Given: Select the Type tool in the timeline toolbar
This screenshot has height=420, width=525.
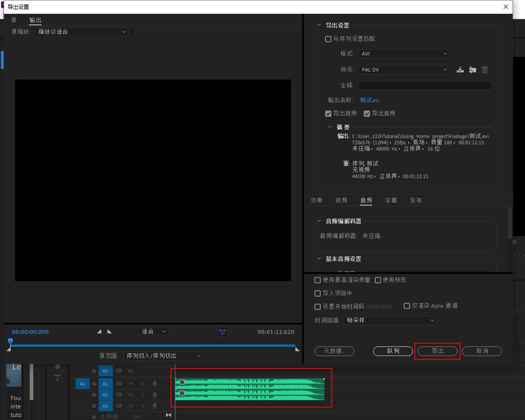Looking at the screenshot, I should (57, 378).
